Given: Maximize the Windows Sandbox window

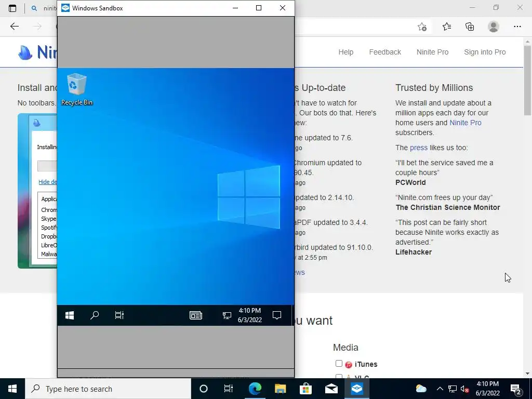Looking at the screenshot, I should point(259,8).
